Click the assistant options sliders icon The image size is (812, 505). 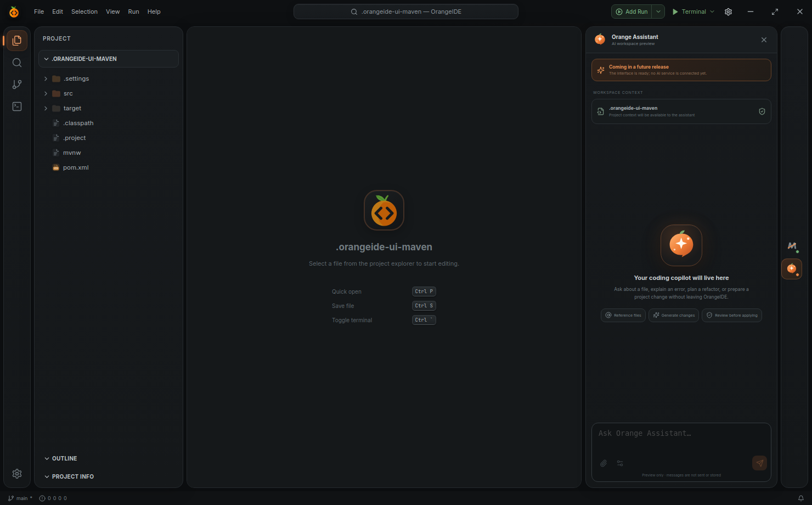click(620, 463)
